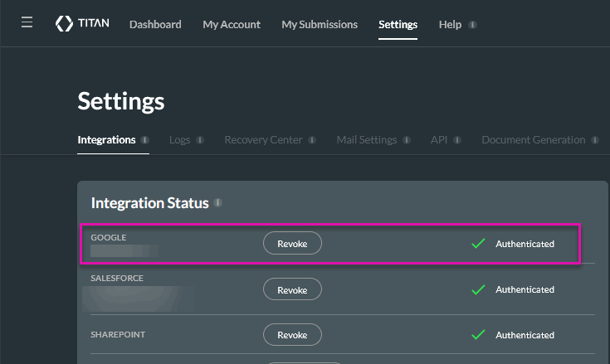610x364 pixels.
Task: Click info icon beside Mail Settings
Action: (x=407, y=140)
